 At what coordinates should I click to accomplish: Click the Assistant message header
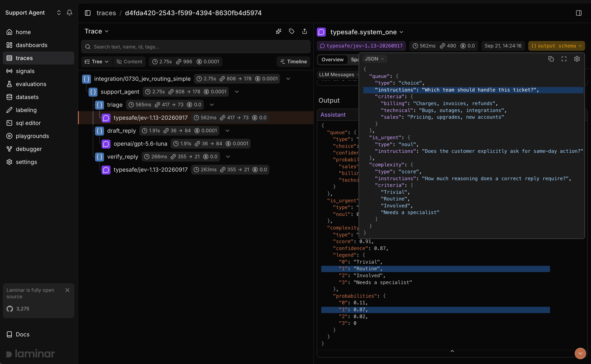pos(333,115)
